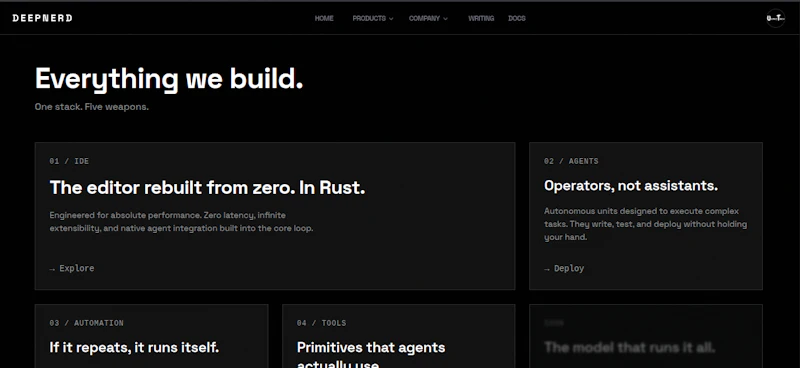Select the "02 / AGENTS" label
The width and height of the screenshot is (800, 368).
pos(571,161)
